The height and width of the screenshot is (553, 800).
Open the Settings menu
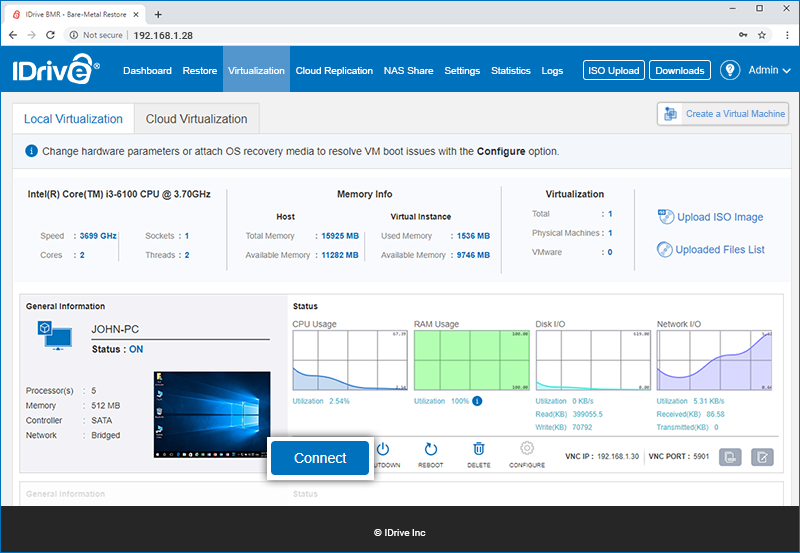[x=462, y=70]
